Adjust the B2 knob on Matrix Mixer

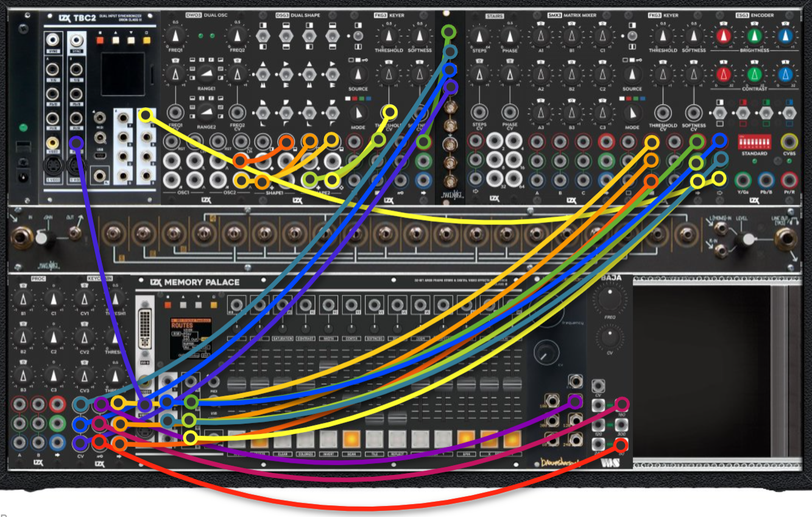571,74
